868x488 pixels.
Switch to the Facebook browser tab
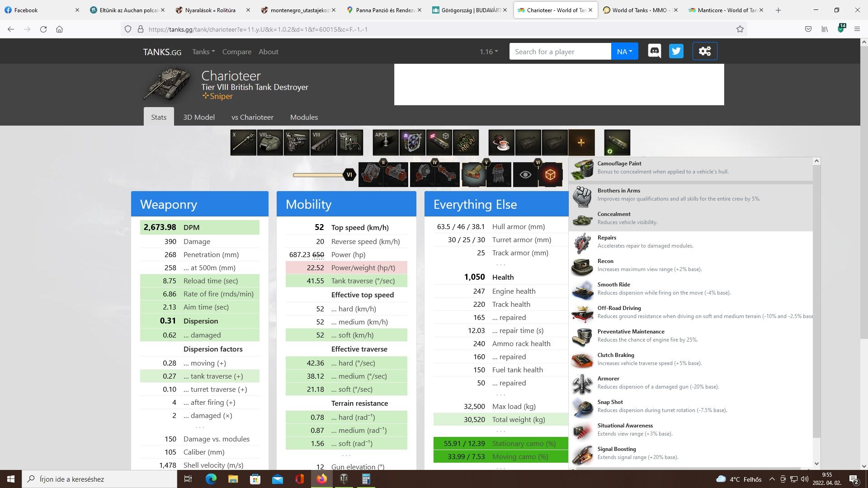click(x=42, y=10)
